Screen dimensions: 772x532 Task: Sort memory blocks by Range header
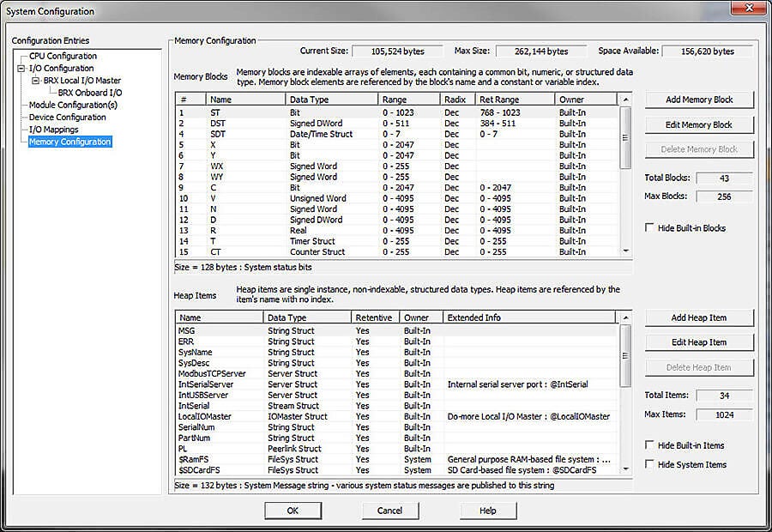tap(408, 100)
